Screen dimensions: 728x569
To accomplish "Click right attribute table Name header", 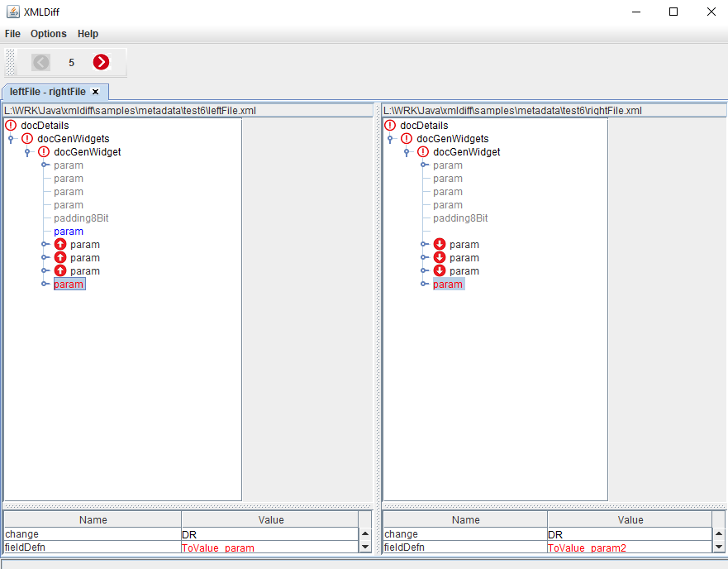I will (466, 519).
